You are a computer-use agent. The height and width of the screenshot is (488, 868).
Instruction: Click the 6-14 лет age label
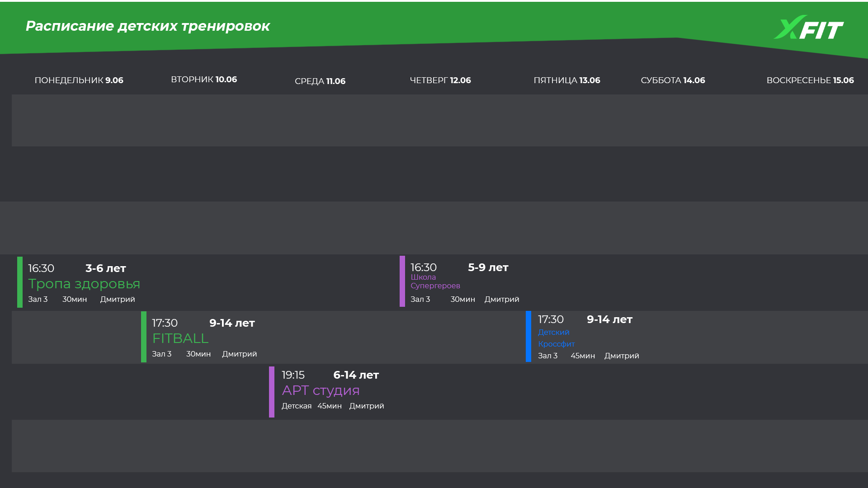pyautogui.click(x=356, y=375)
